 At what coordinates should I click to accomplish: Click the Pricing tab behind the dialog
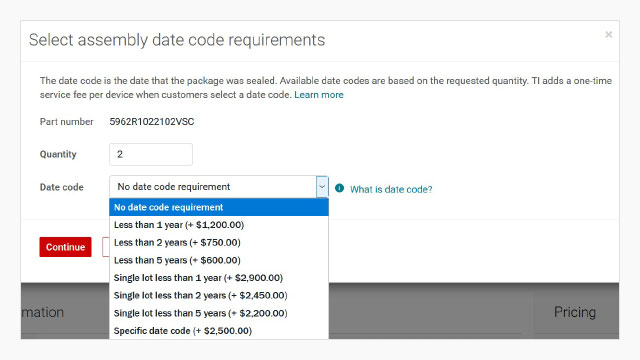pyautogui.click(x=575, y=312)
